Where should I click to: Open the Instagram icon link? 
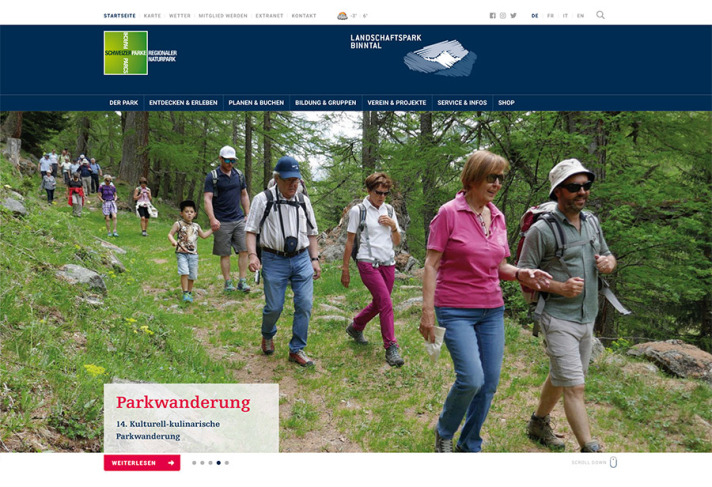[503, 15]
